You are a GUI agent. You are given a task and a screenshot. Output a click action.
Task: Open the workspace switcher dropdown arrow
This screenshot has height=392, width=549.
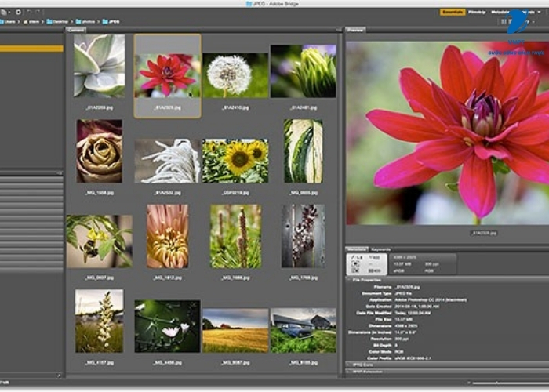(540, 13)
